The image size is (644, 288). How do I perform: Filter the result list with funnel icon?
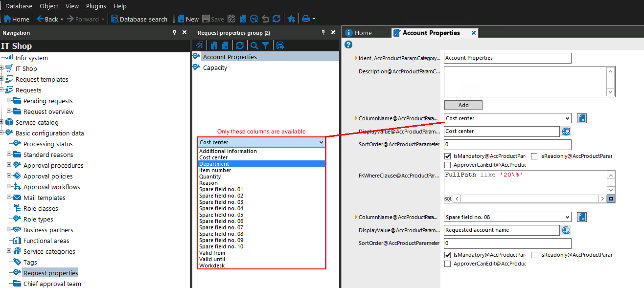point(265,45)
